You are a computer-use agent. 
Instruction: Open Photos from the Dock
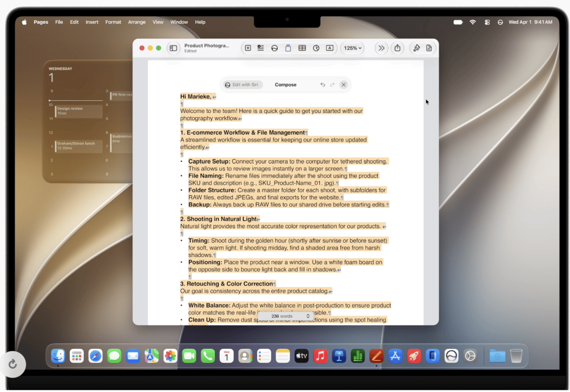pyautogui.click(x=170, y=356)
